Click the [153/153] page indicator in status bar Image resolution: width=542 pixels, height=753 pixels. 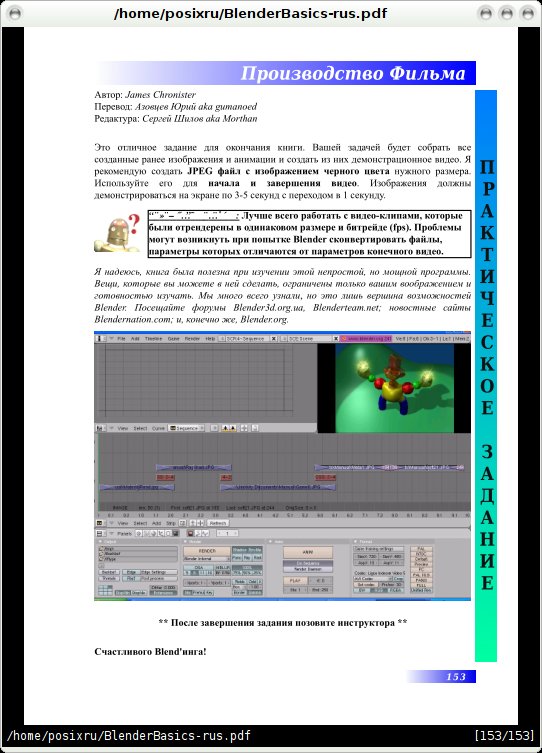[x=504, y=736]
